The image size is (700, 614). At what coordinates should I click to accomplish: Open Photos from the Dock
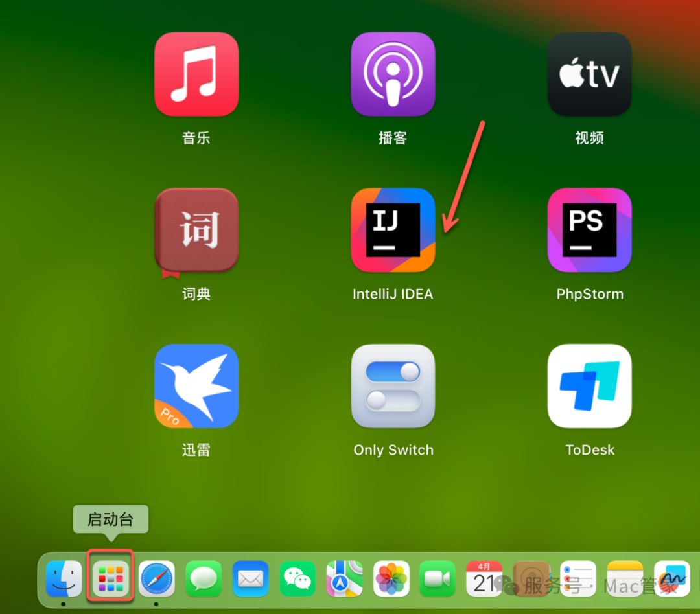tap(390, 577)
